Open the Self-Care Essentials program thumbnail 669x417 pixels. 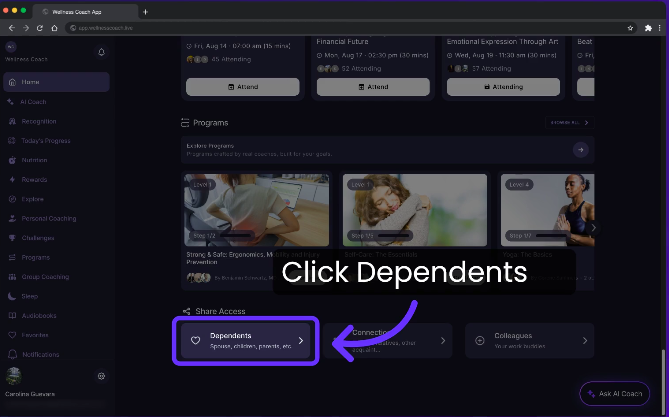point(415,210)
